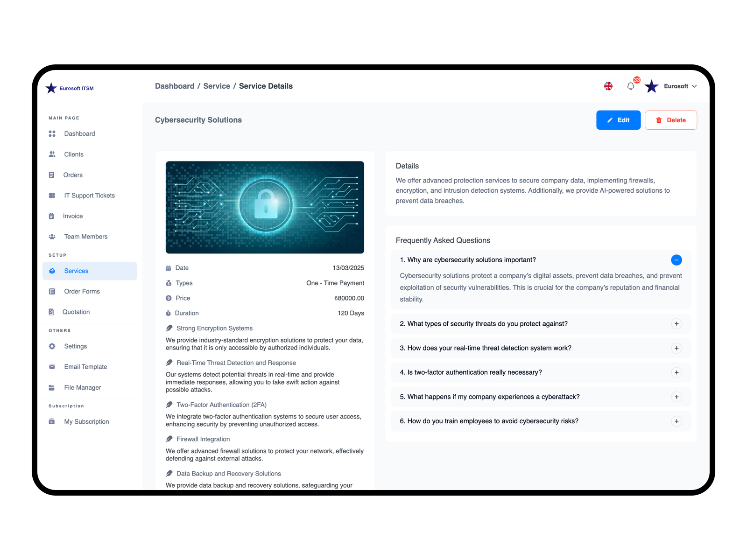Viewport: 747px width, 560px height.
Task: Click the Eurosoft ITSM star logo
Action: pos(51,88)
